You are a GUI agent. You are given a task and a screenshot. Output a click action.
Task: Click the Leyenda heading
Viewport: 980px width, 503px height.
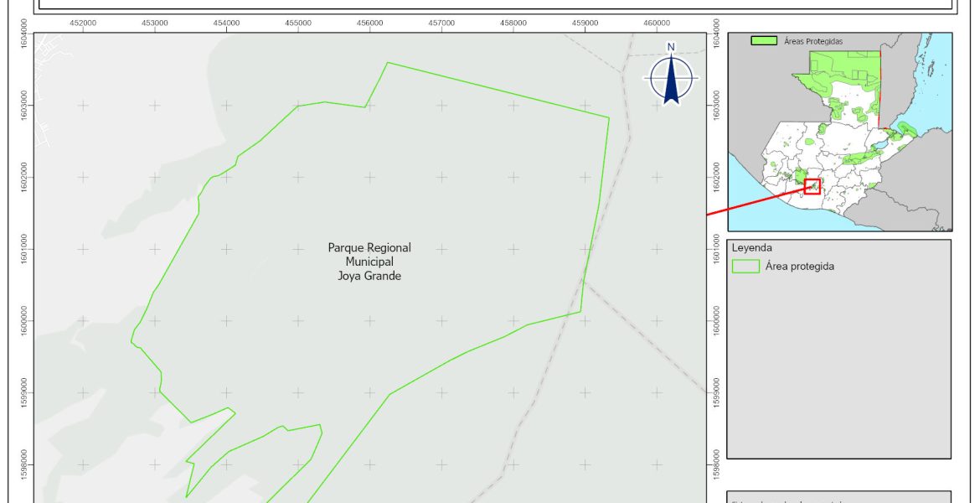point(750,248)
